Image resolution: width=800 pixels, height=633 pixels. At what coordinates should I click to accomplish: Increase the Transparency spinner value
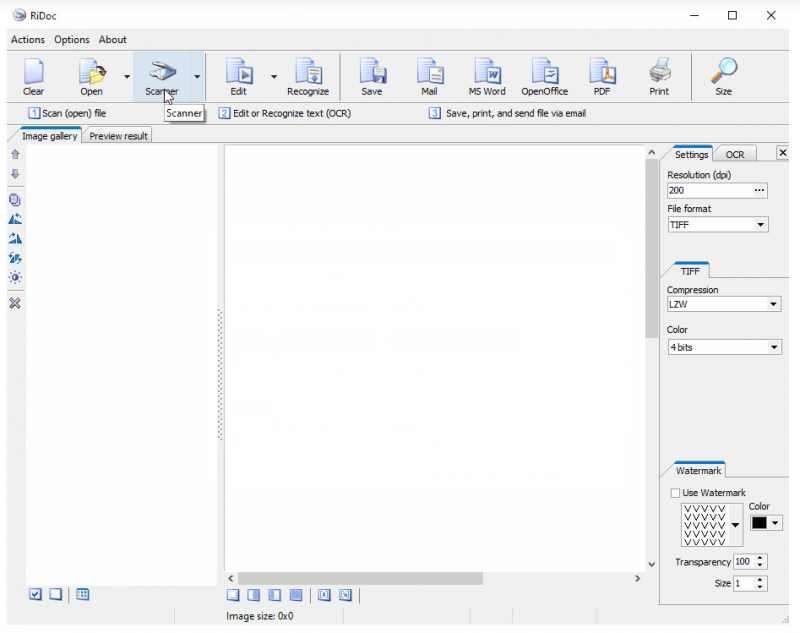click(761, 558)
